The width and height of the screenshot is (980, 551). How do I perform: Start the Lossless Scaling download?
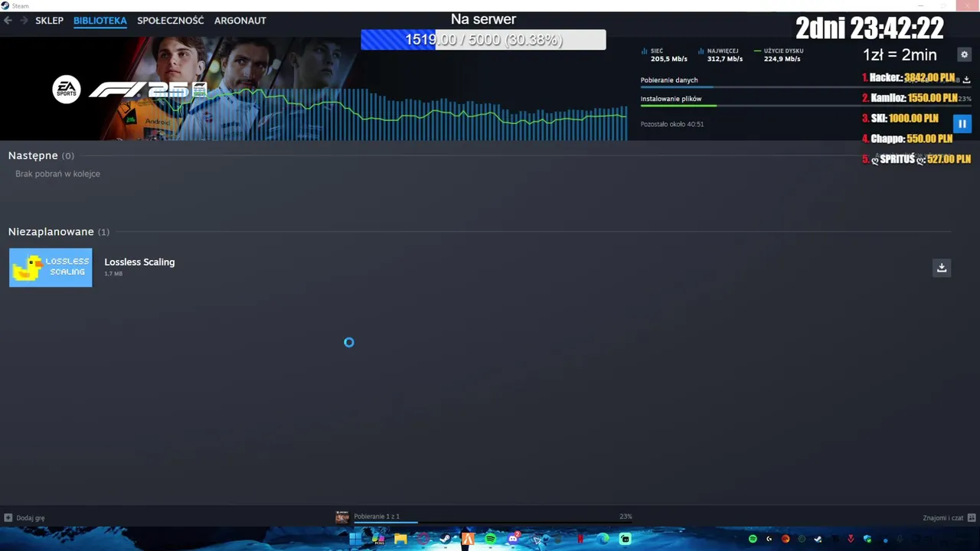(x=942, y=268)
